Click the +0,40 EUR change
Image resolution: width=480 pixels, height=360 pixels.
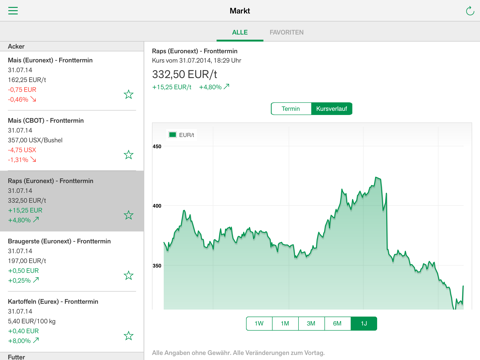[23, 331]
